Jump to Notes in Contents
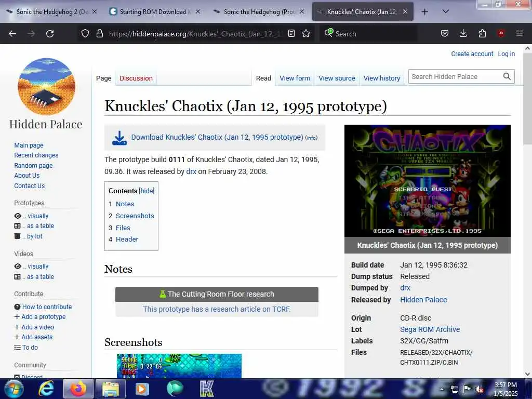The width and height of the screenshot is (532, 399). pos(125,204)
